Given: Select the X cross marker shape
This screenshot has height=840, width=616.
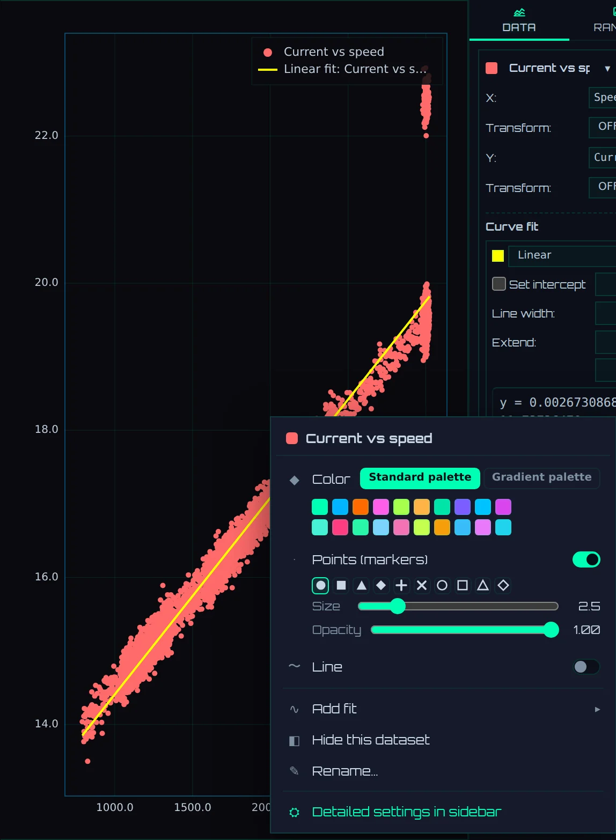Looking at the screenshot, I should pyautogui.click(x=422, y=585).
